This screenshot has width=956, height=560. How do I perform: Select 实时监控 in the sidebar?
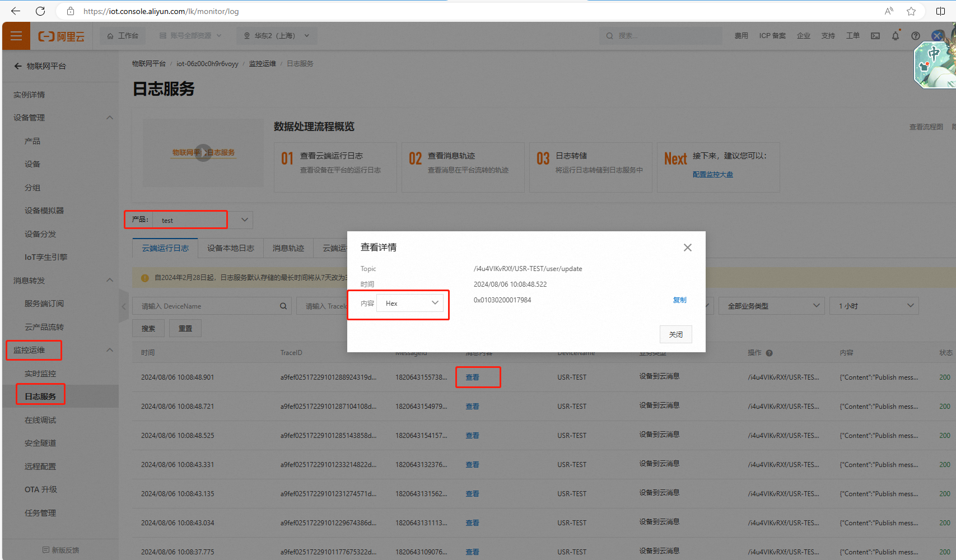40,374
